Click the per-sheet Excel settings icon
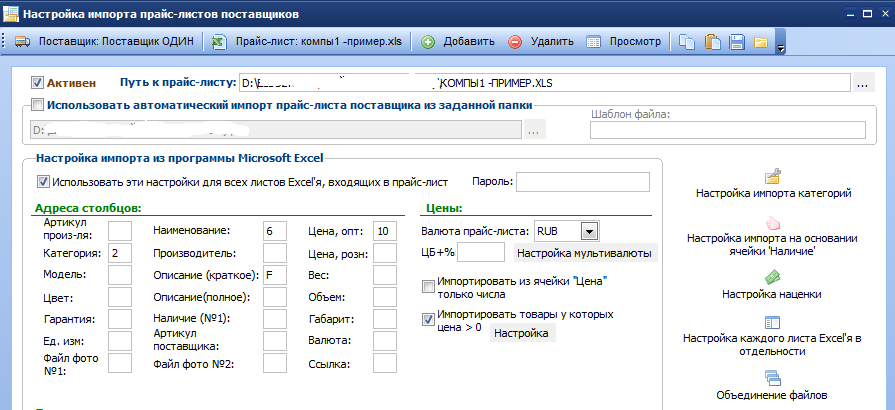This screenshot has height=410, width=895. (x=772, y=323)
